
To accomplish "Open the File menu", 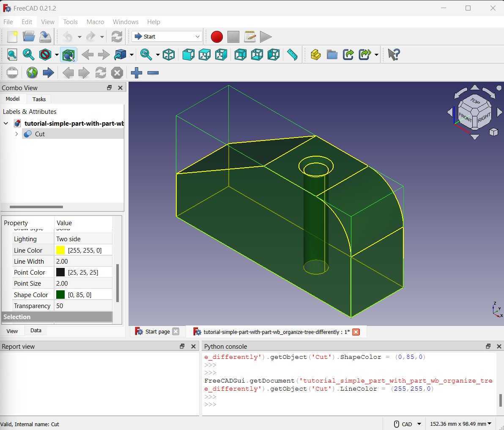I will (8, 22).
